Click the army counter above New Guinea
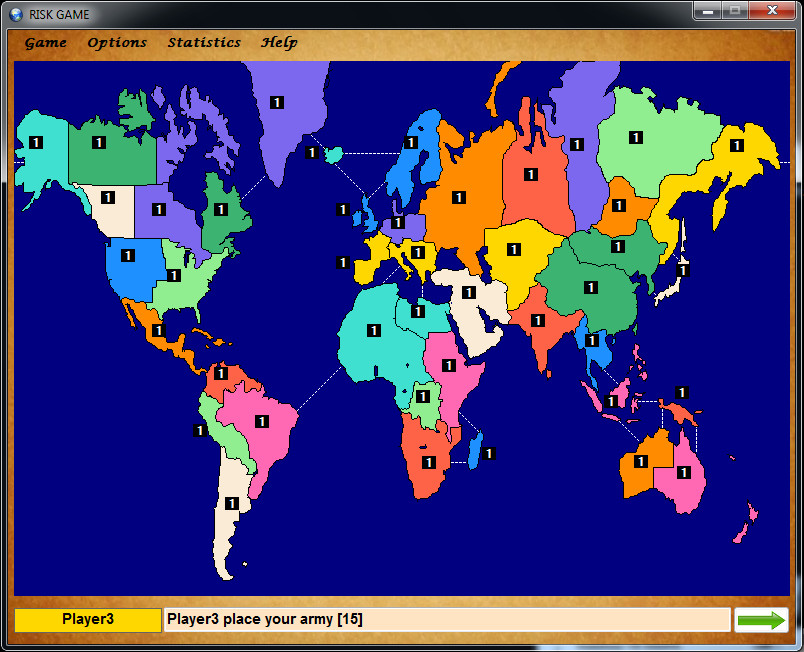Image resolution: width=804 pixels, height=652 pixels. tap(681, 393)
